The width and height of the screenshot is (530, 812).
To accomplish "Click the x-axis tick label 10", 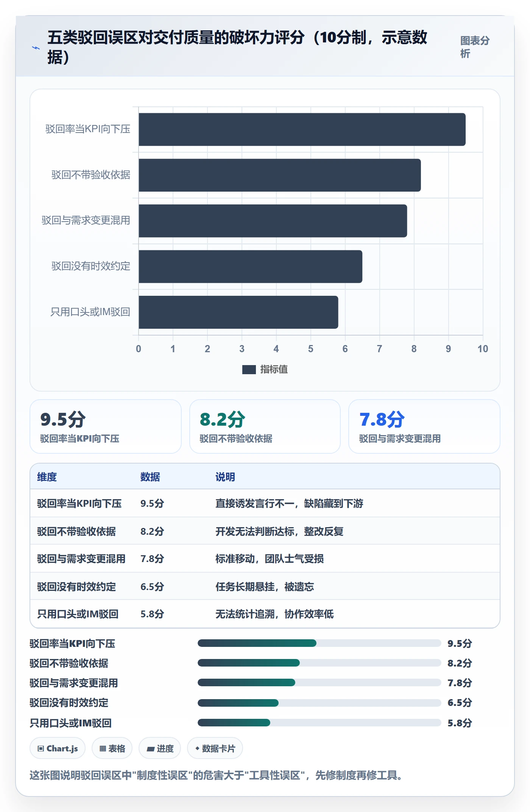I will [x=483, y=349].
